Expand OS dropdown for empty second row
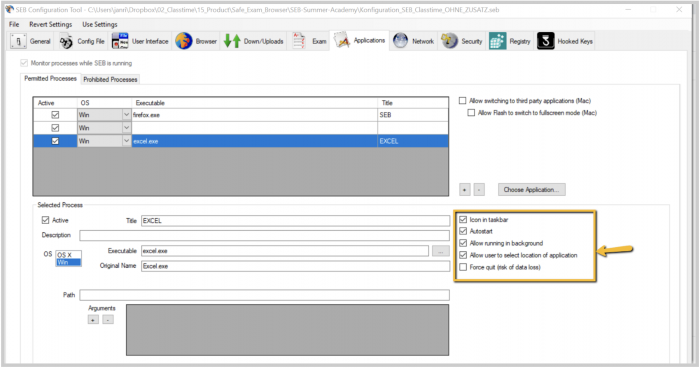 click(126, 128)
